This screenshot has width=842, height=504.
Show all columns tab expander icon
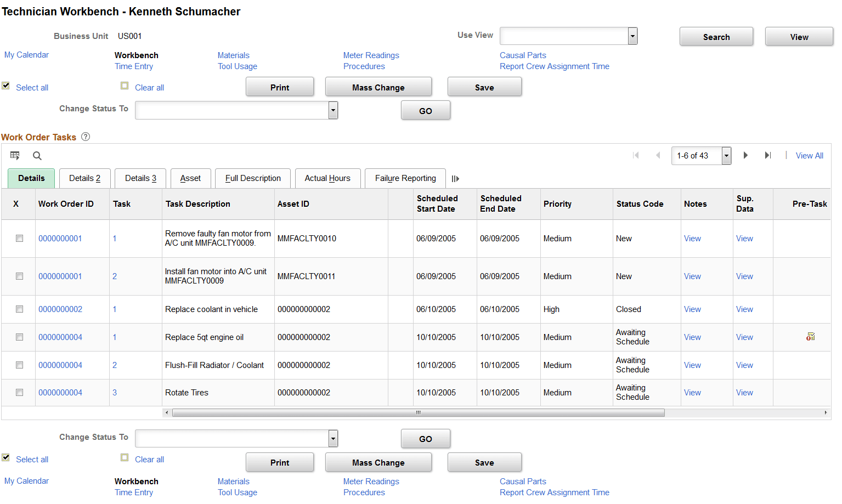point(455,179)
